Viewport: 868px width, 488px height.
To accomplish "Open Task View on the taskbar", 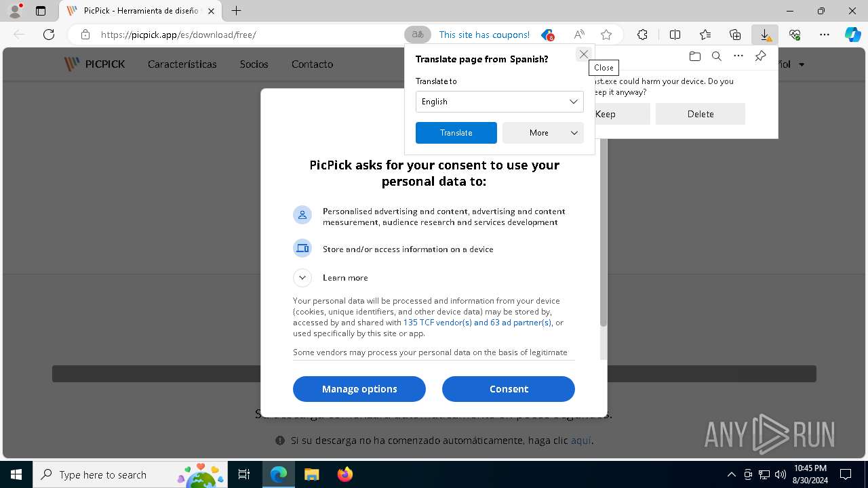I will (244, 474).
